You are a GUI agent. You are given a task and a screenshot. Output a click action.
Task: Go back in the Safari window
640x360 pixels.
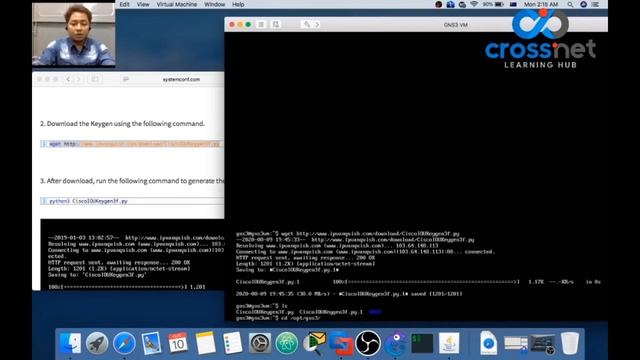pyautogui.click(x=68, y=79)
